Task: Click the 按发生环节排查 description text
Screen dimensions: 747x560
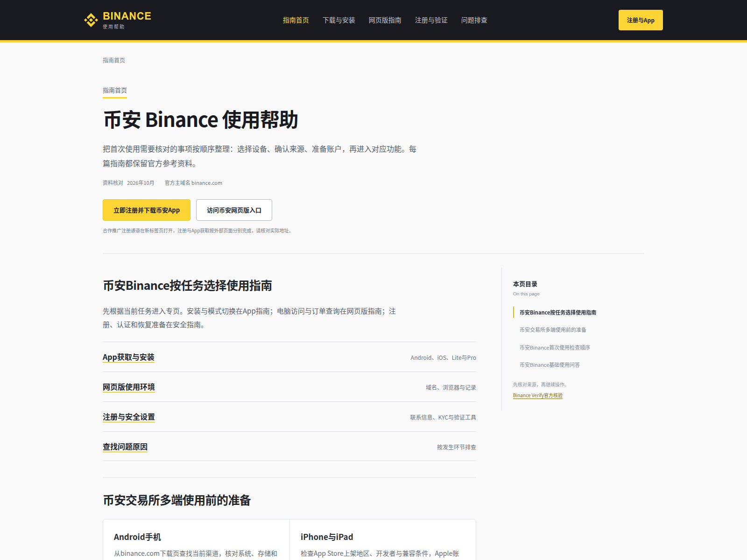Action: coord(457,448)
